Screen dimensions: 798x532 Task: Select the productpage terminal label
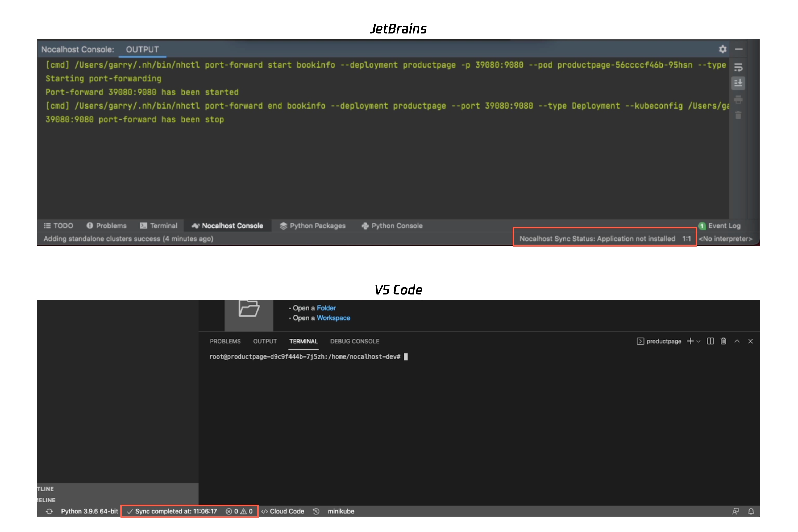[x=664, y=341]
